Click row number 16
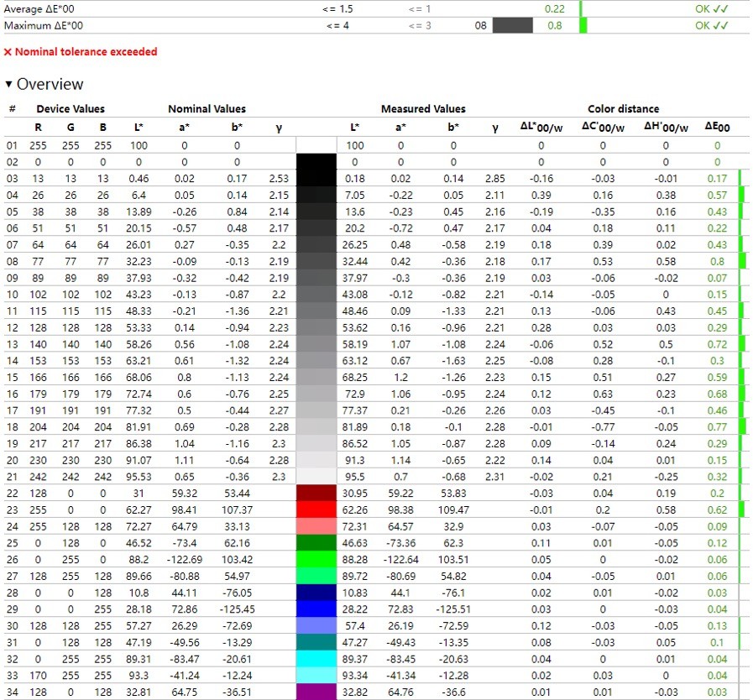This screenshot has width=753, height=700. [12, 394]
